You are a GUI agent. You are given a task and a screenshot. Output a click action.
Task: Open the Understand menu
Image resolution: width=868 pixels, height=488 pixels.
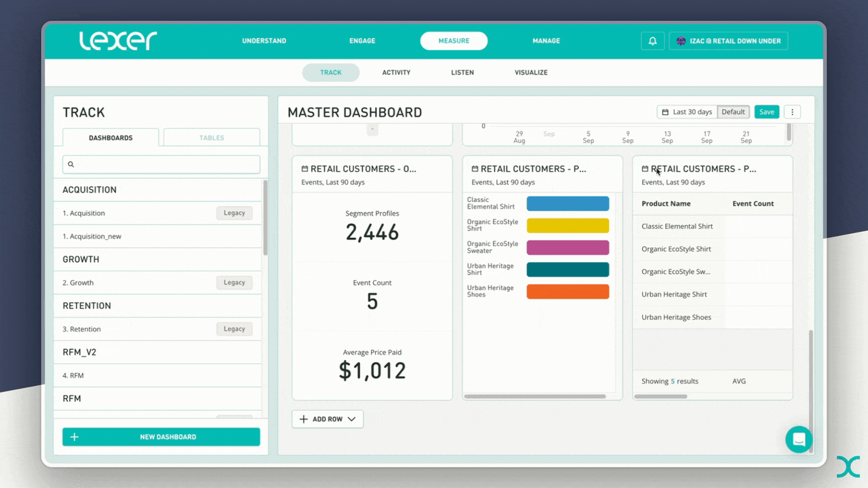coord(264,41)
